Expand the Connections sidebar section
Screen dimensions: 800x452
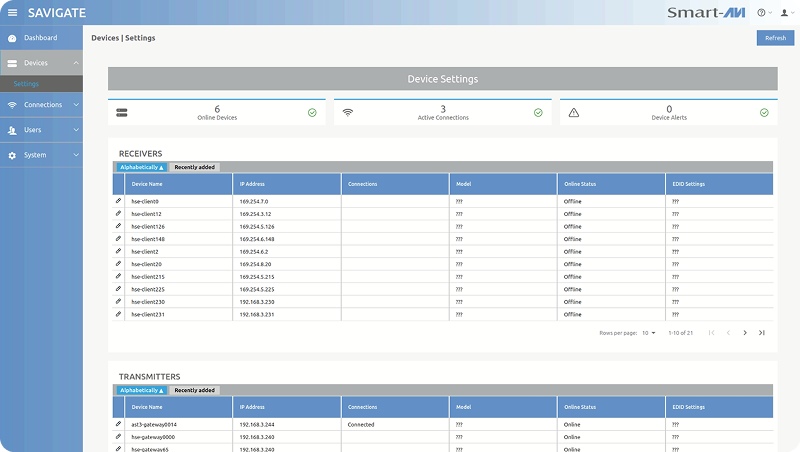(41, 104)
